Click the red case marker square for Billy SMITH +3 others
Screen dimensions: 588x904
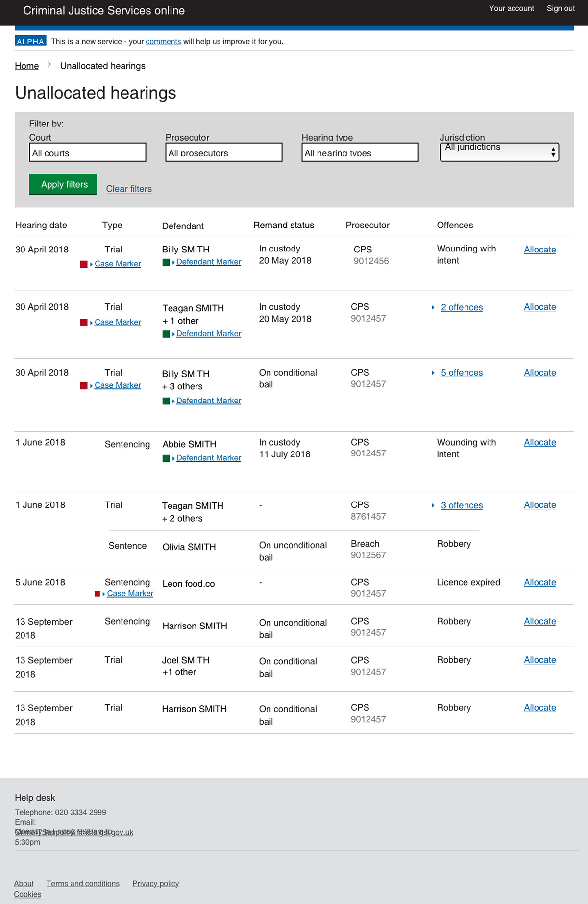pyautogui.click(x=84, y=386)
